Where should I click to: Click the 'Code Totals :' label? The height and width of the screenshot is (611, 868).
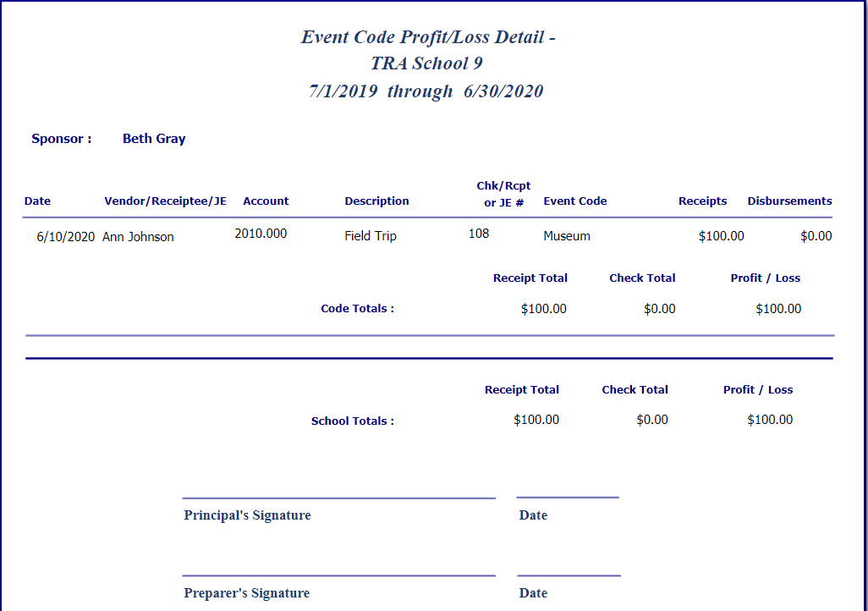point(358,309)
